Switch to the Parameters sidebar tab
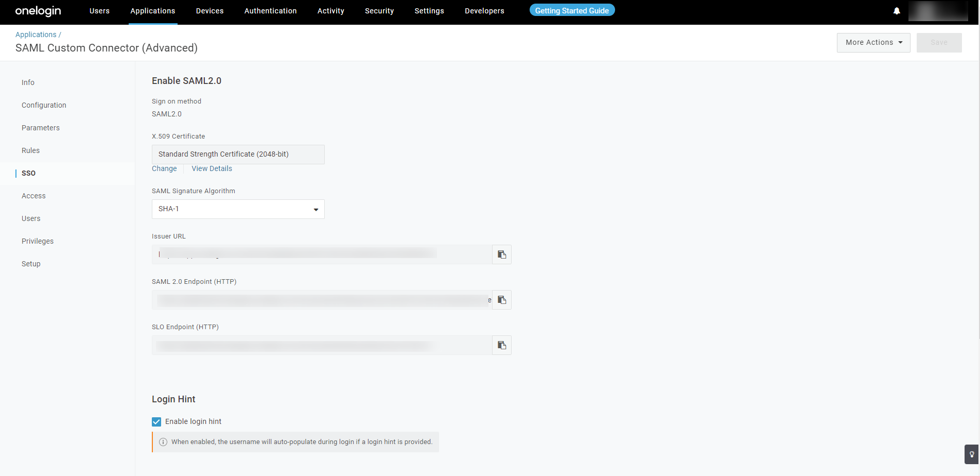This screenshot has height=476, width=980. [41, 128]
